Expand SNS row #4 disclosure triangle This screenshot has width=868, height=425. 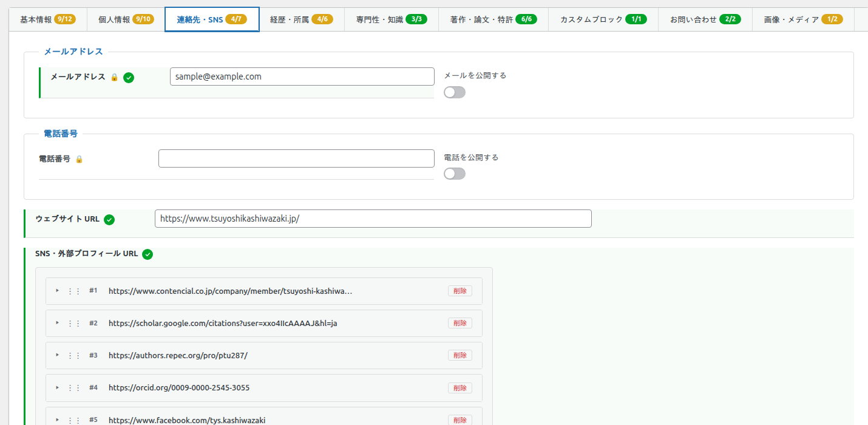[58, 387]
